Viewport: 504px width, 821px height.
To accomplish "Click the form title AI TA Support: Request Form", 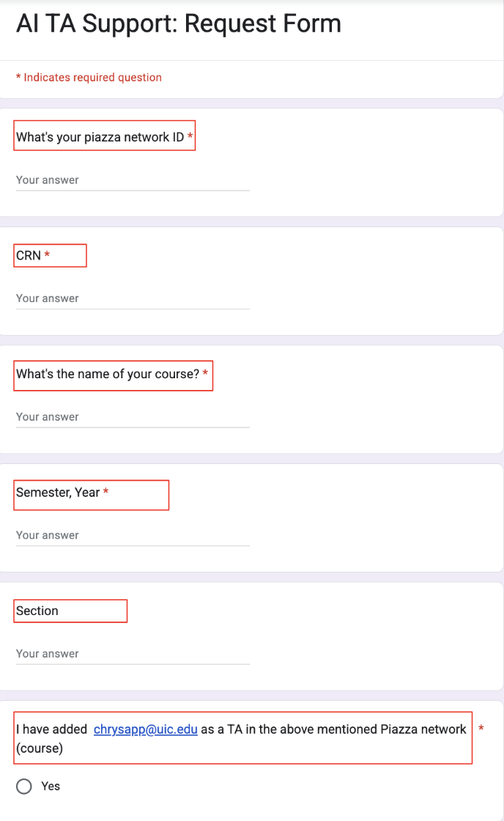I will click(178, 23).
